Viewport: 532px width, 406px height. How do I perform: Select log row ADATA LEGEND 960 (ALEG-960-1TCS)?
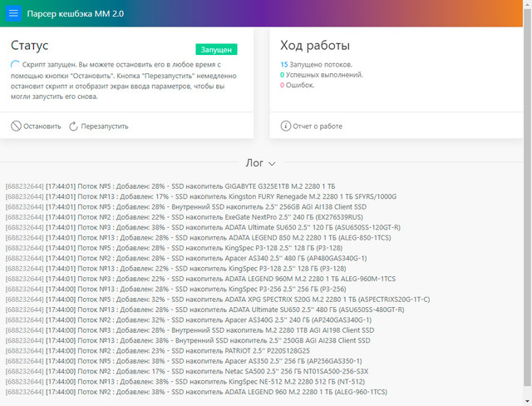(x=196, y=392)
